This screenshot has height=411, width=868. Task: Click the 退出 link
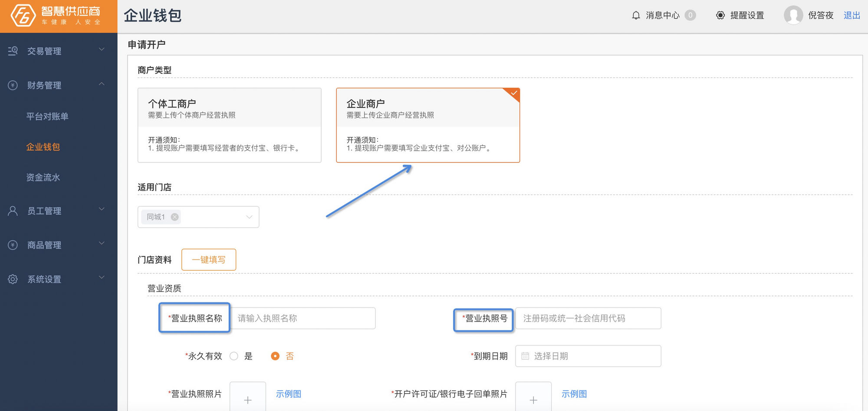[852, 15]
